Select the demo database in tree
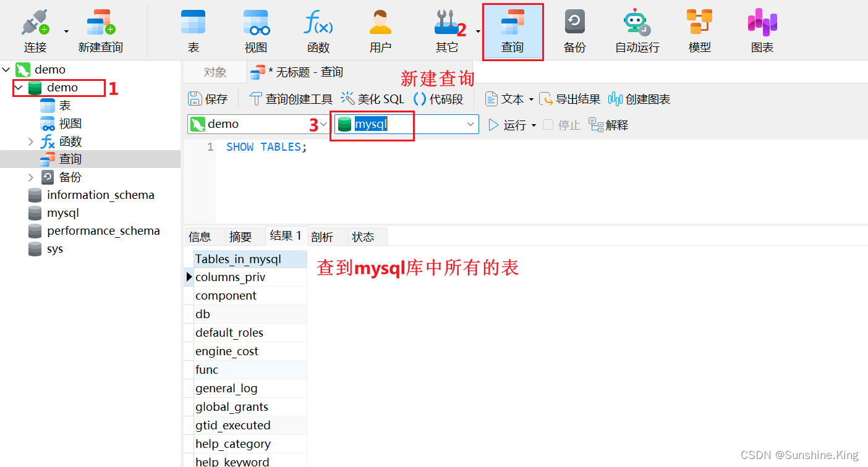Screen dimensions: 868x467 click(62, 88)
